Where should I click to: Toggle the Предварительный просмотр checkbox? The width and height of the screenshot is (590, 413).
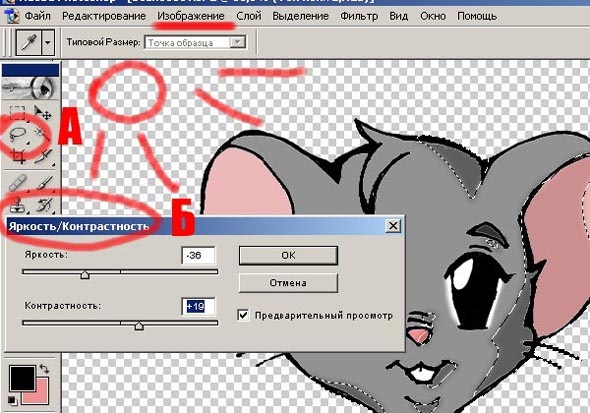pos(243,315)
